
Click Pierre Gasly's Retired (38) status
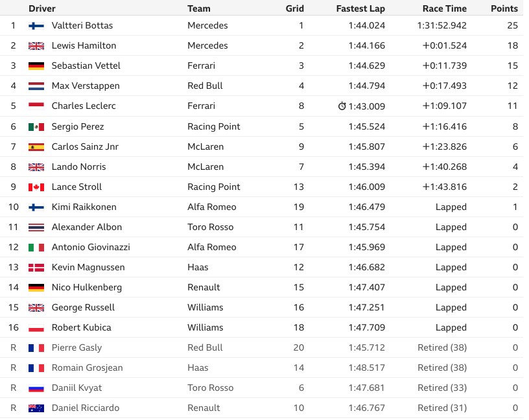click(442, 347)
